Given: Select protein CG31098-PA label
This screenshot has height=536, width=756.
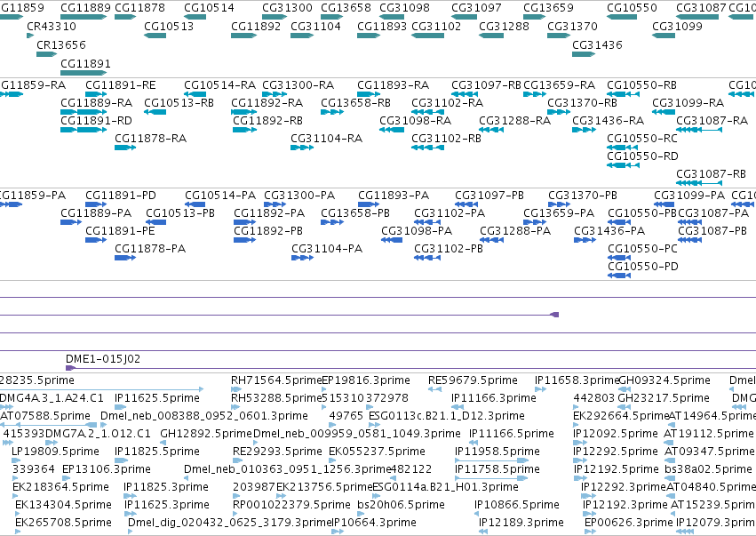Looking at the screenshot, I should [x=417, y=231].
